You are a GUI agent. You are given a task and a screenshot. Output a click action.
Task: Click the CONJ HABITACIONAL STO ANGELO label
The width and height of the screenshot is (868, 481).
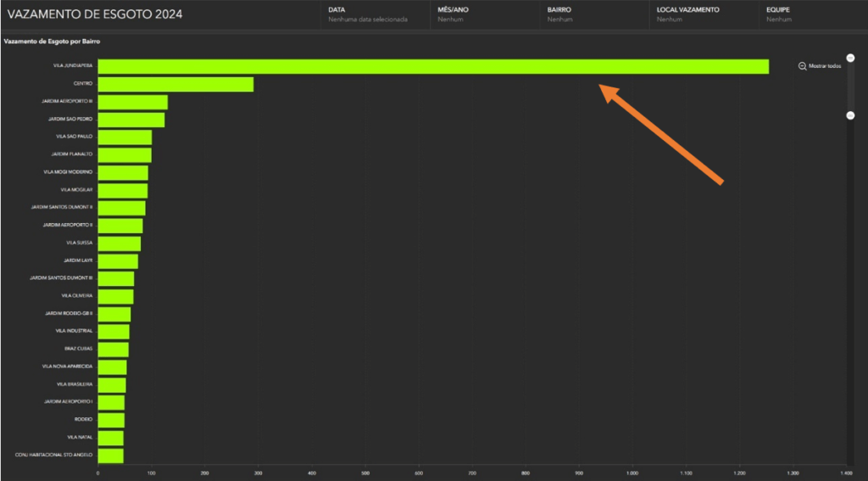(x=54, y=456)
